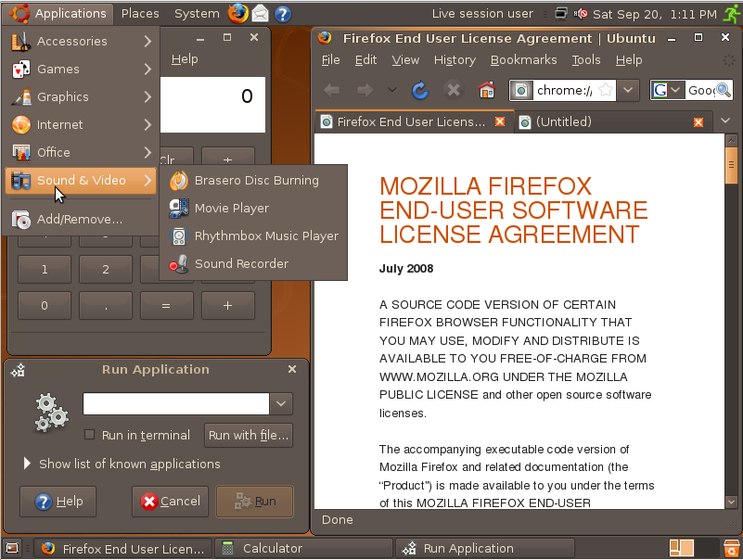Click the network monitor tray icon

[560, 13]
